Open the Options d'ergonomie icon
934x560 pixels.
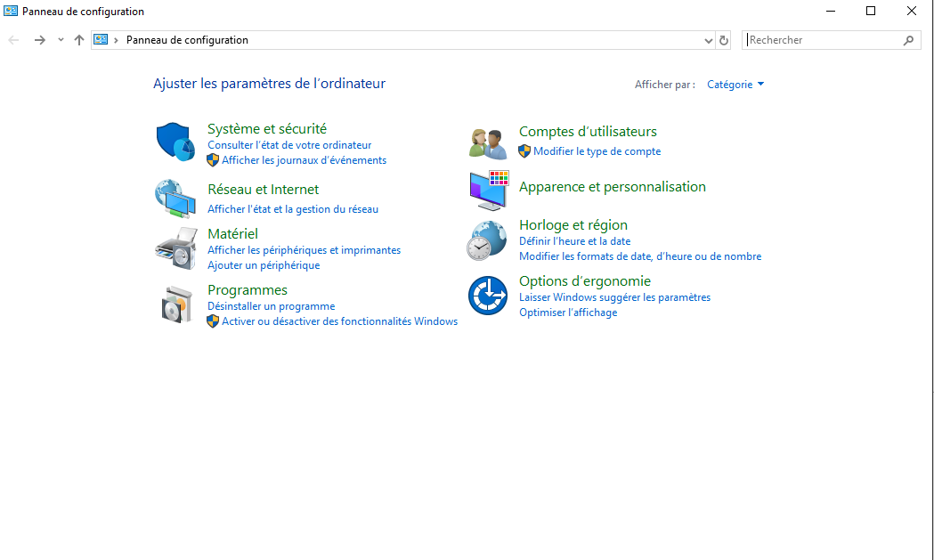pyautogui.click(x=487, y=296)
